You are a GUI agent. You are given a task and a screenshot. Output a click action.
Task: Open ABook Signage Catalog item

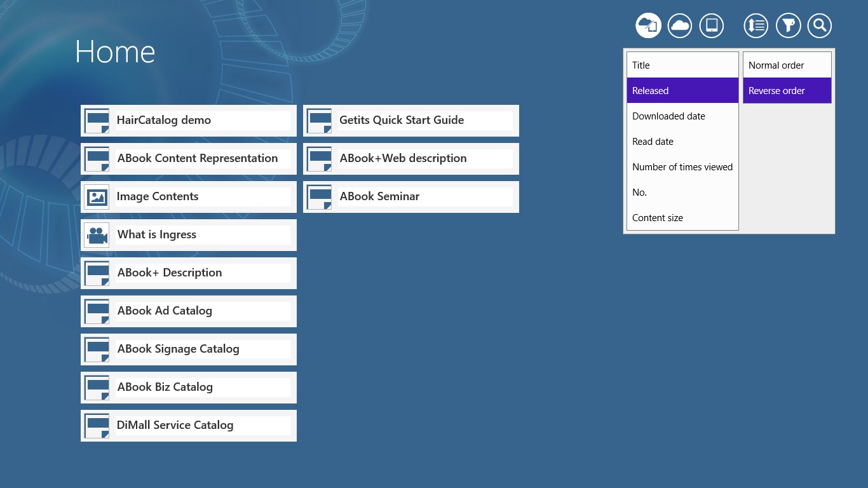(x=189, y=349)
